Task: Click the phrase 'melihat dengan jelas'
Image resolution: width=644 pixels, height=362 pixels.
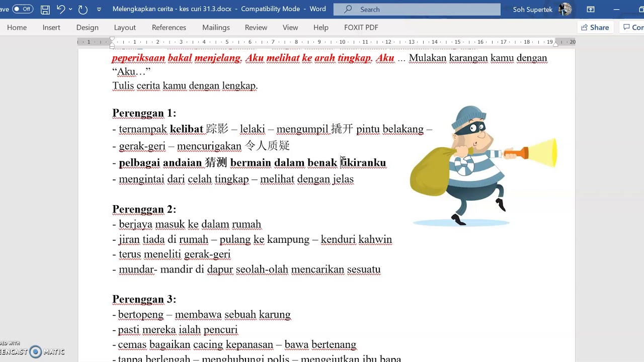Action: [307, 179]
